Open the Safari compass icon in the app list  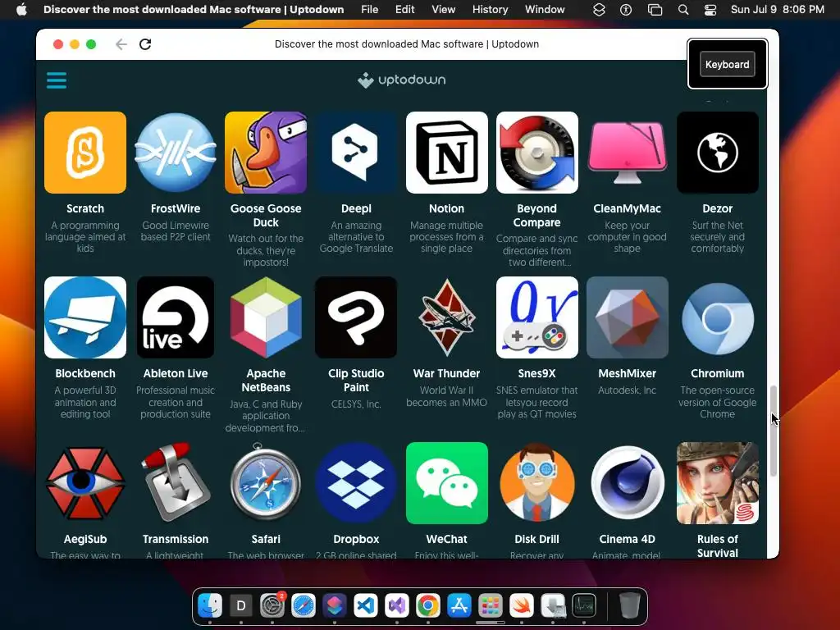tap(266, 483)
